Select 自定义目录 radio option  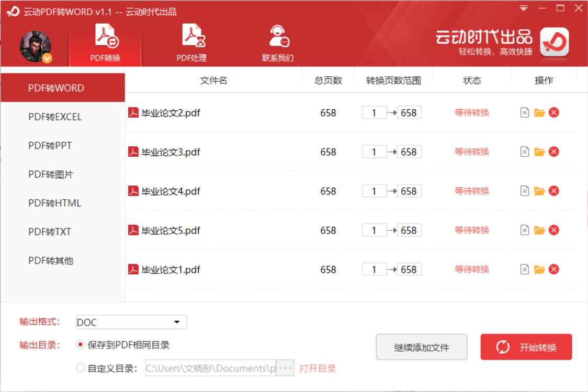(x=81, y=368)
